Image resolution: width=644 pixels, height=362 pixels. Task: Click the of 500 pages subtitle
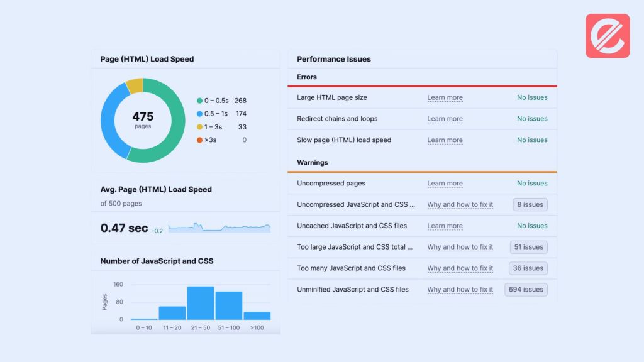[121, 203]
